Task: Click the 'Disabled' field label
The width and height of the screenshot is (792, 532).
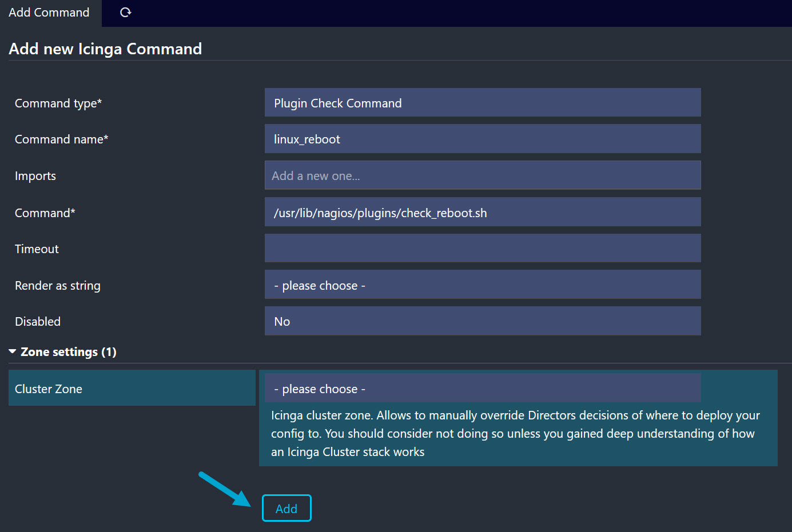Action: (38, 322)
